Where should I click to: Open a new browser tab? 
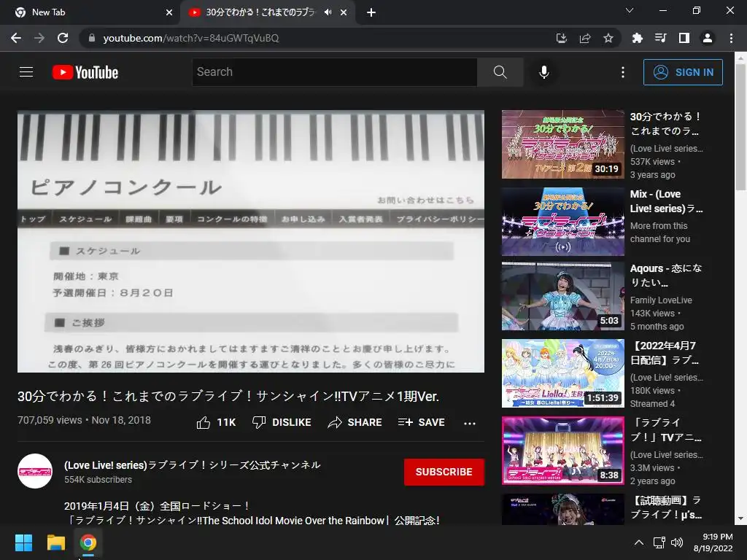click(371, 12)
